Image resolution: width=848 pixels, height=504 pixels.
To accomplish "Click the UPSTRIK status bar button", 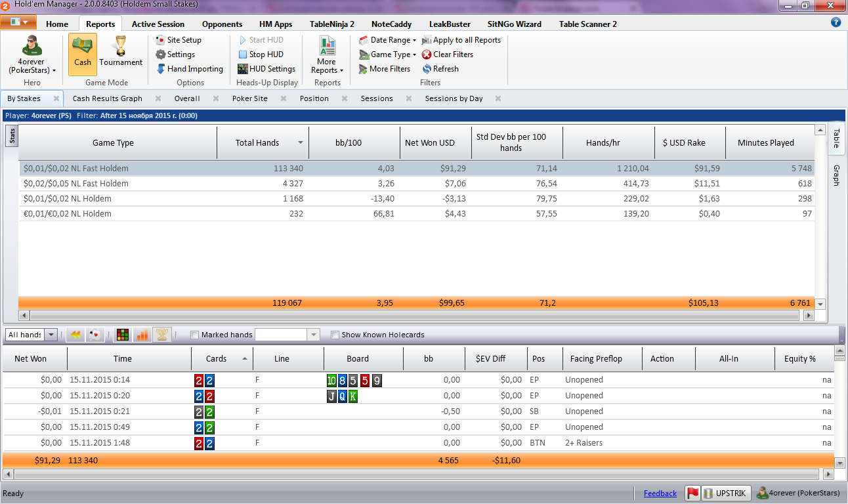I will [x=727, y=493].
